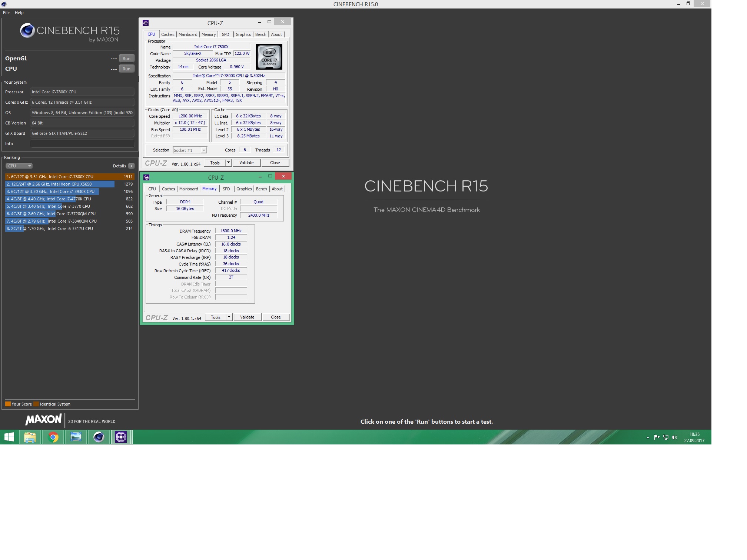Click the orange Your Score legend swatch

(8, 404)
